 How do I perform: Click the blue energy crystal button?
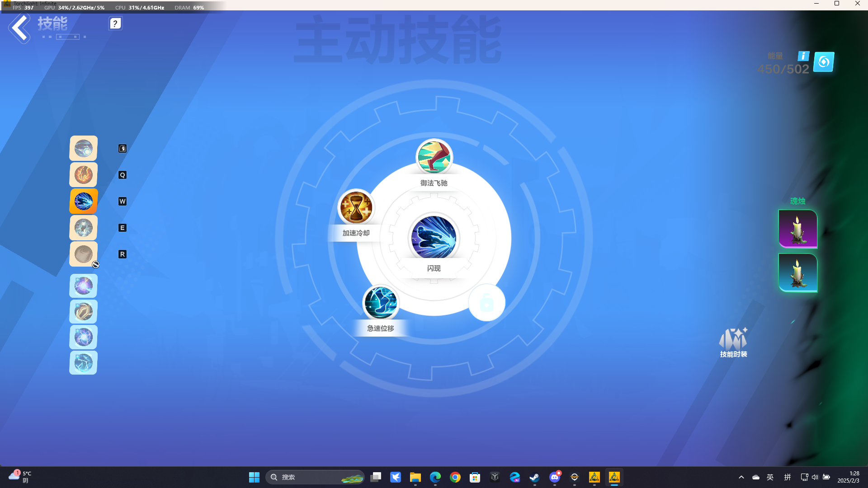point(824,62)
